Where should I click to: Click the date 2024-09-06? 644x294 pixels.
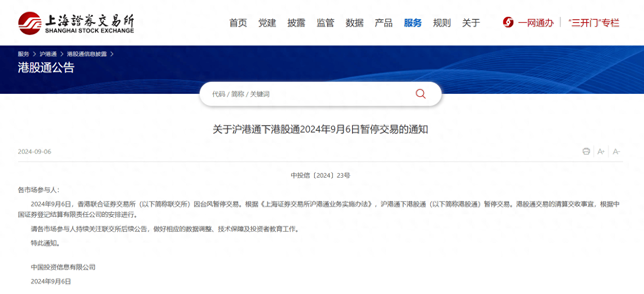click(34, 152)
